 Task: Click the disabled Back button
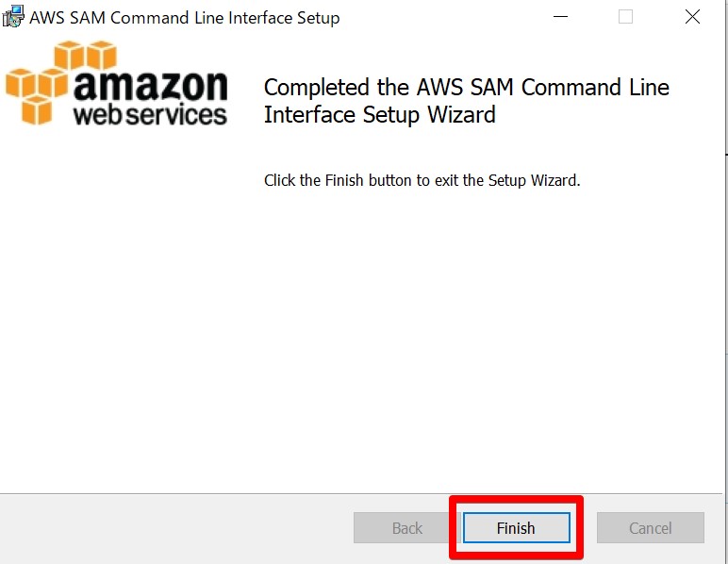tap(406, 528)
